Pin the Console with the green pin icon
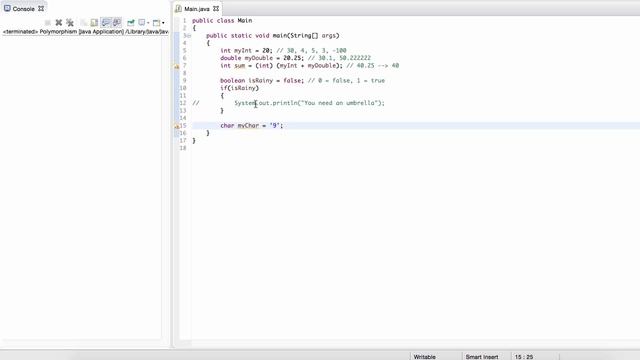The height and width of the screenshot is (360, 640). pyautogui.click(x=131, y=23)
